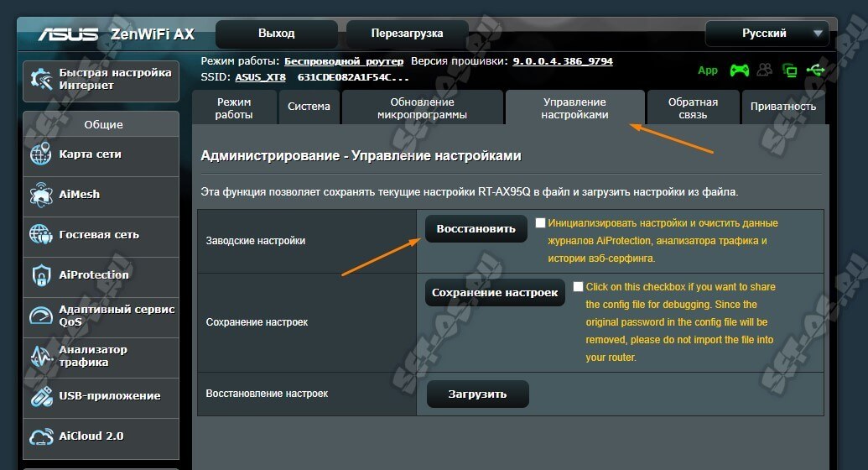Click the green App link
Image resolution: width=868 pixels, height=470 pixels.
[x=708, y=70]
